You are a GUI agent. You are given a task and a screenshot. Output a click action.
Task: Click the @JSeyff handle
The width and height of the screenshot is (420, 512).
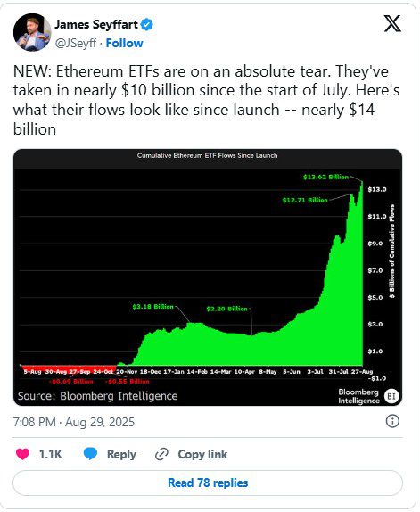(76, 43)
